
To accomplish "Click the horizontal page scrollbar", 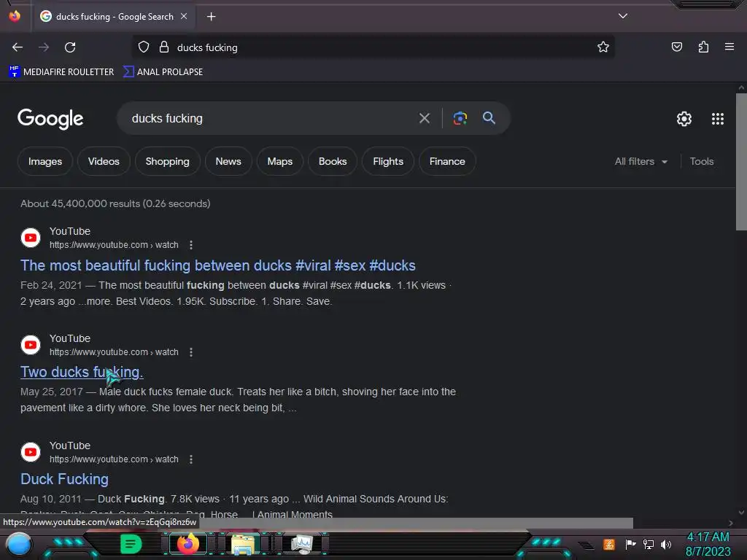I will tap(414, 523).
